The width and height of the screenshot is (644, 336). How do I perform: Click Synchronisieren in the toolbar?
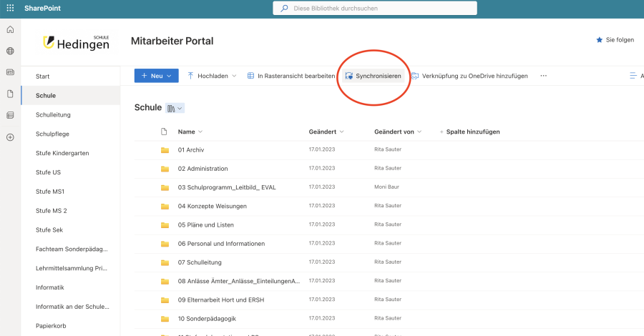373,76
